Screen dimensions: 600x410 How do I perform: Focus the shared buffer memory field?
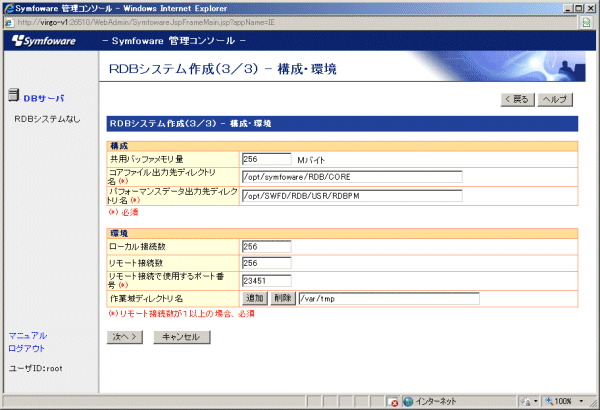[x=266, y=159]
